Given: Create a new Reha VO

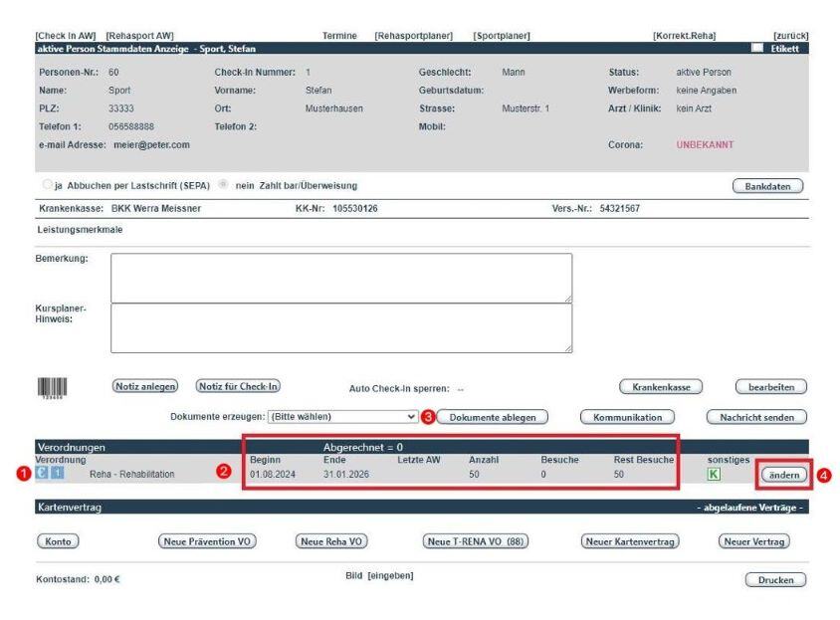Looking at the screenshot, I should 332,540.
